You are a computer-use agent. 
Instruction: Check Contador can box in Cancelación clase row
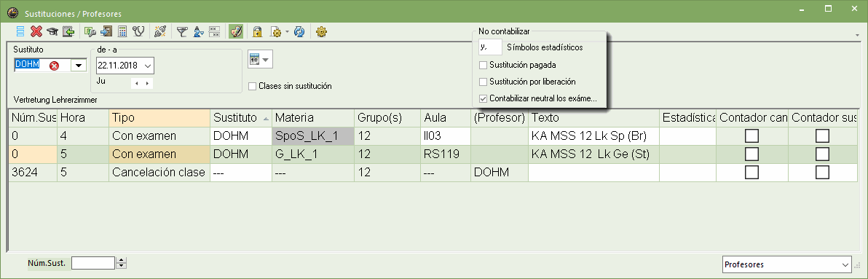(751, 172)
